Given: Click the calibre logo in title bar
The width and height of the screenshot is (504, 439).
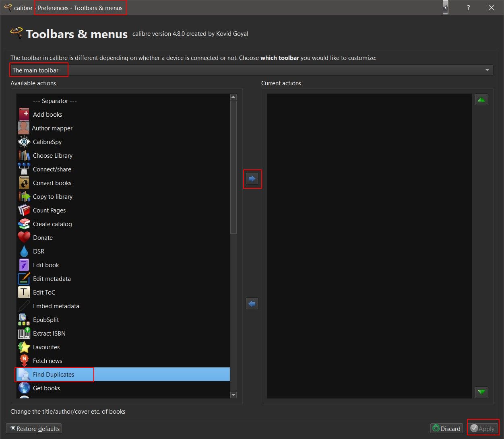Looking at the screenshot, I should (8, 8).
